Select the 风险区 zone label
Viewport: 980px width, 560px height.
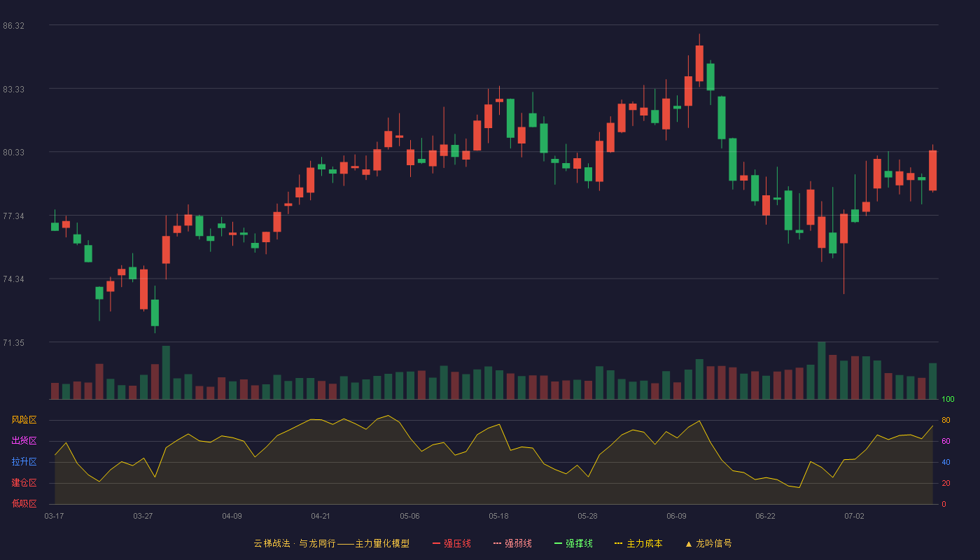(24, 420)
